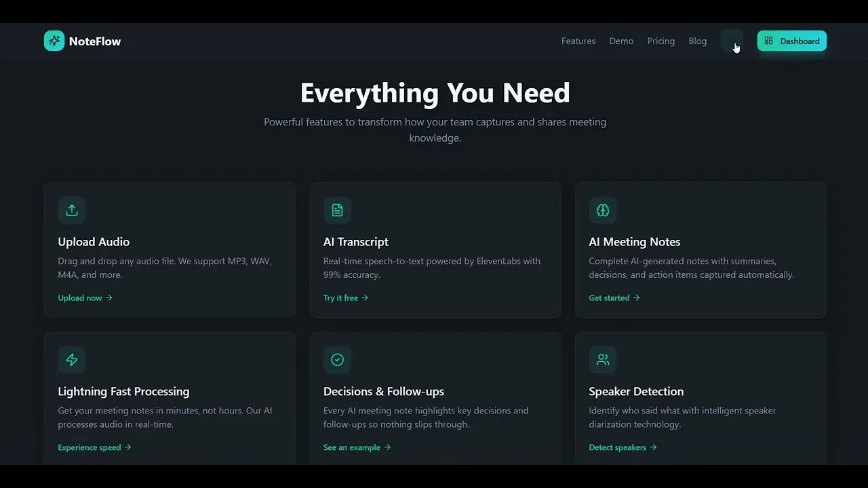The image size is (868, 488).
Task: Click the Powerful features to transform subtitle
Action: [435, 129]
